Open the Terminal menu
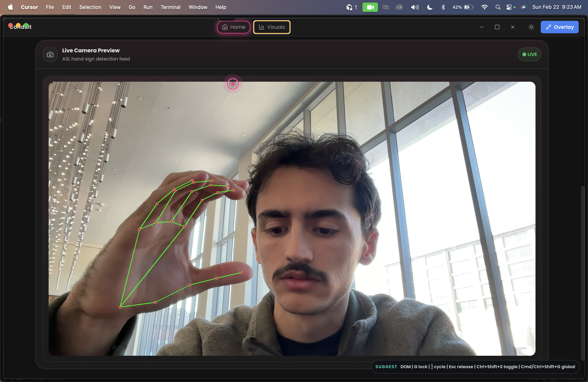The image size is (588, 382). [x=170, y=7]
